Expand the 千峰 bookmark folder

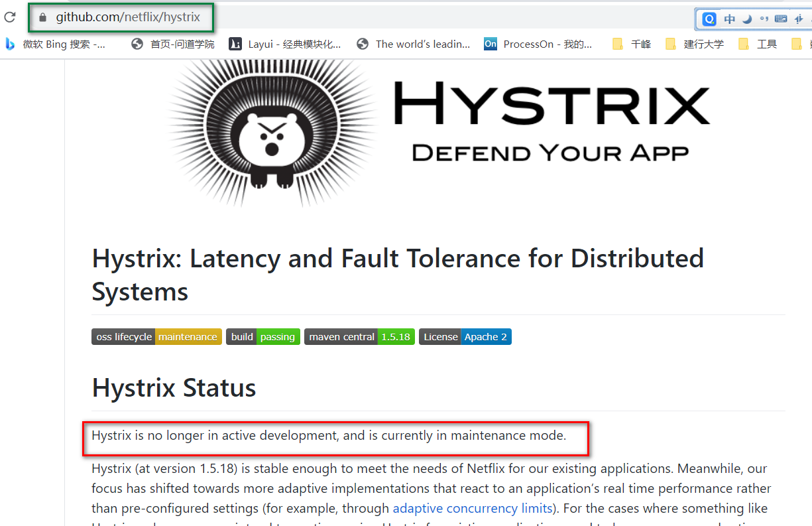[x=632, y=44]
